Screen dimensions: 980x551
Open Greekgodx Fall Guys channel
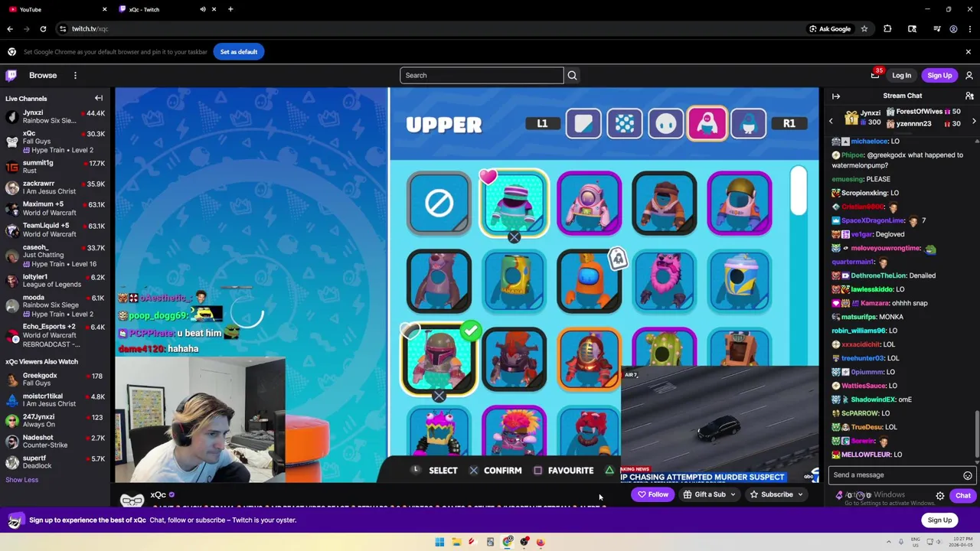click(55, 380)
